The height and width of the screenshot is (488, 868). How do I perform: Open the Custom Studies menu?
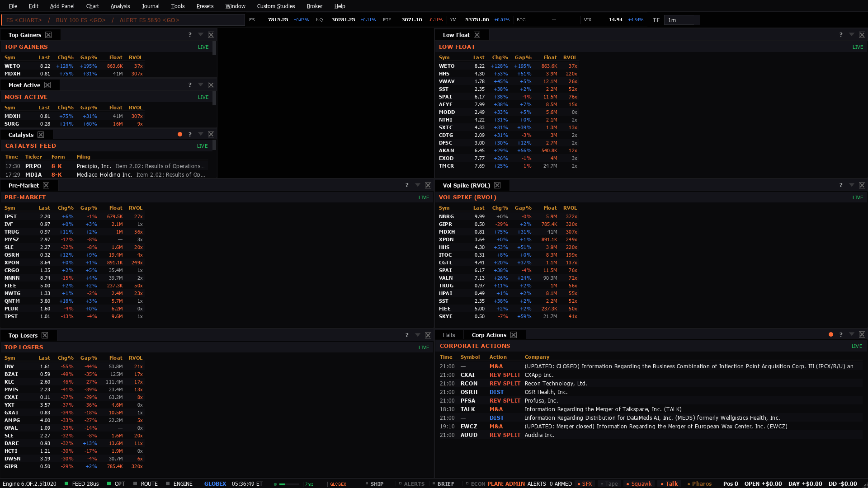tap(276, 6)
